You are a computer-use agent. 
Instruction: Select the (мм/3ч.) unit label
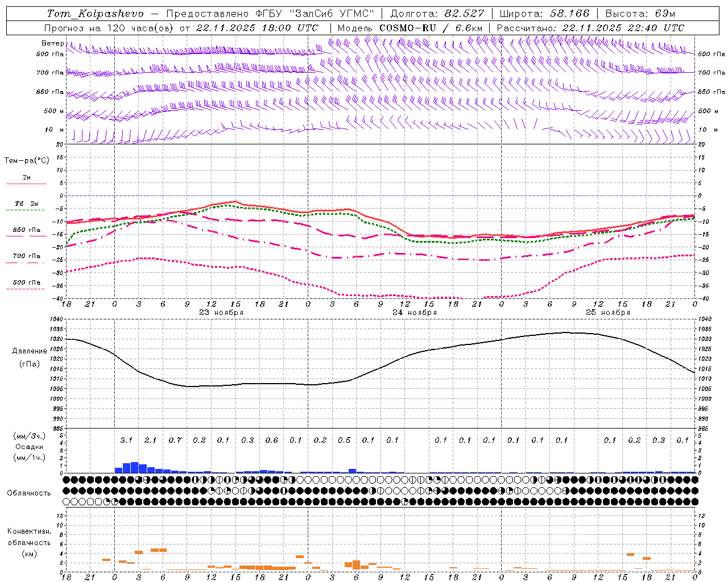coord(29,436)
